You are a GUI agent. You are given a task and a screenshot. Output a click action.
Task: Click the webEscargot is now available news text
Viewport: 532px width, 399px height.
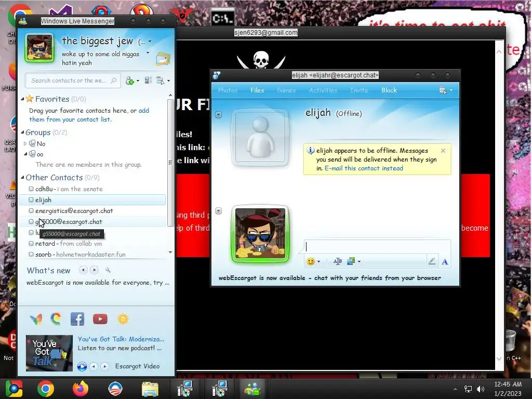tap(98, 283)
